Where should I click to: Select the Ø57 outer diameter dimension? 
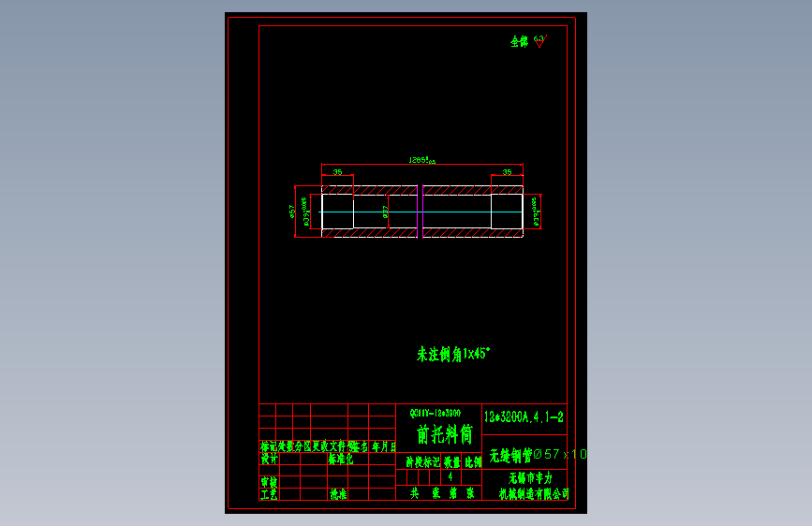tap(292, 212)
